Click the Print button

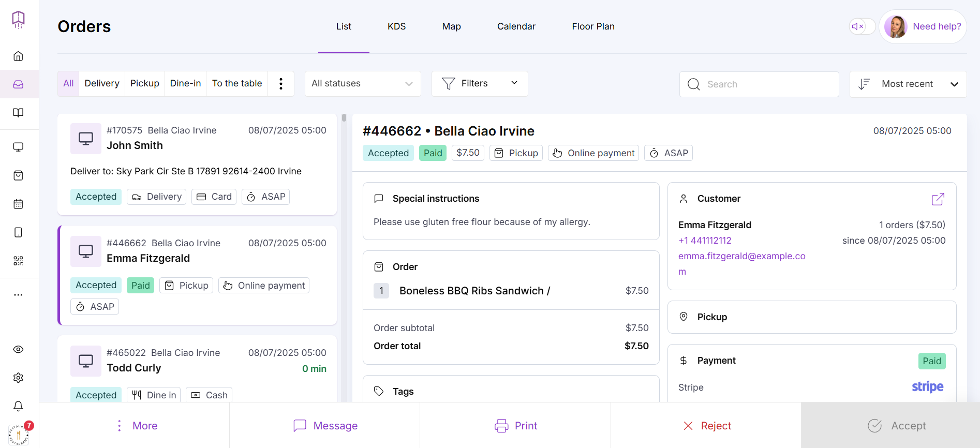click(x=515, y=426)
